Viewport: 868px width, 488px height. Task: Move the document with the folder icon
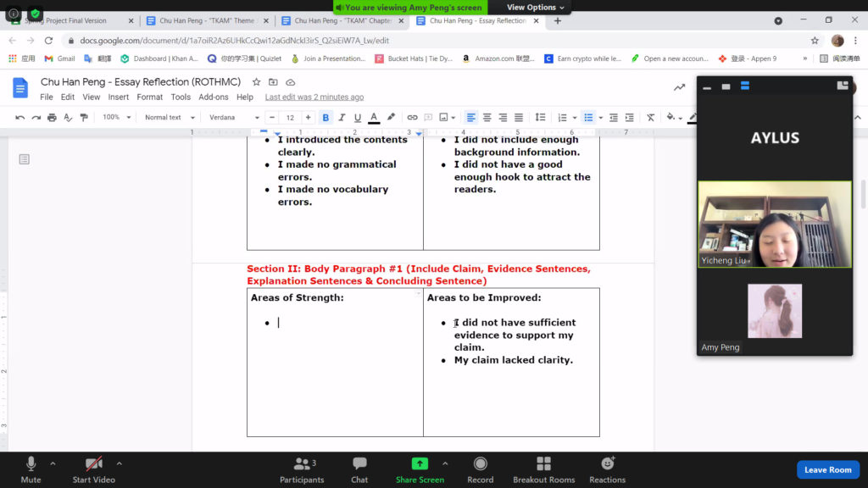(273, 82)
